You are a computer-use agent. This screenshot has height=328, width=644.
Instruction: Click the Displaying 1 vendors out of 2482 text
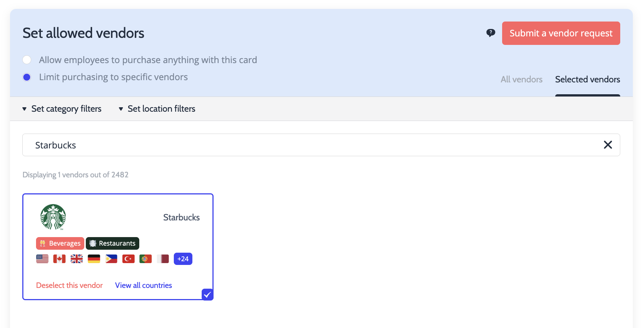pos(75,175)
